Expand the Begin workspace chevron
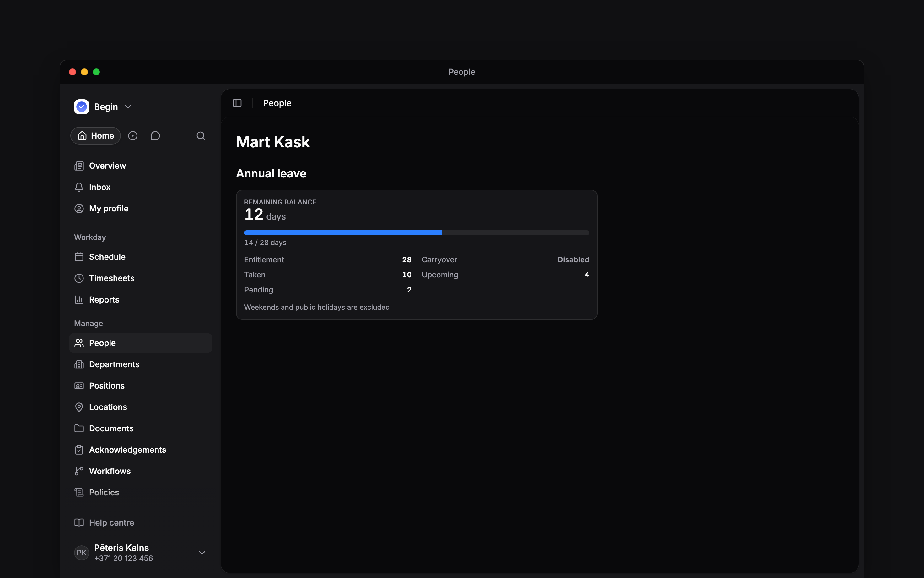Image resolution: width=924 pixels, height=578 pixels. tap(128, 107)
